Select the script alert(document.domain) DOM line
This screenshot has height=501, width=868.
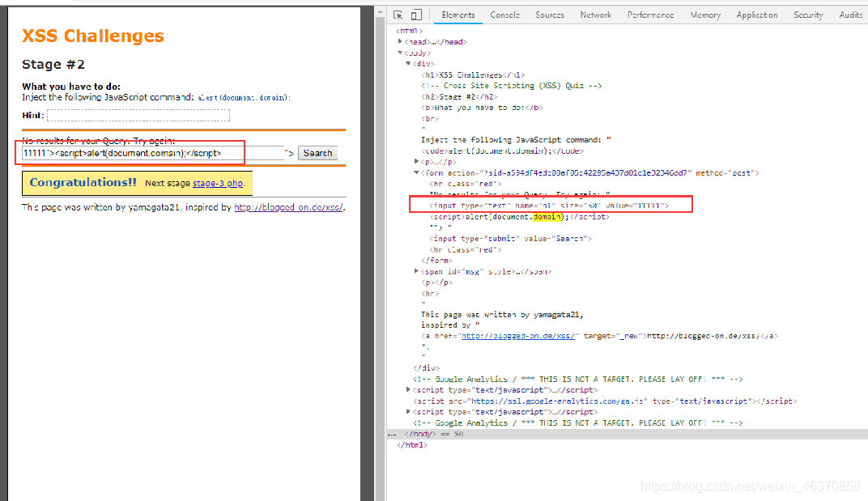coord(519,216)
